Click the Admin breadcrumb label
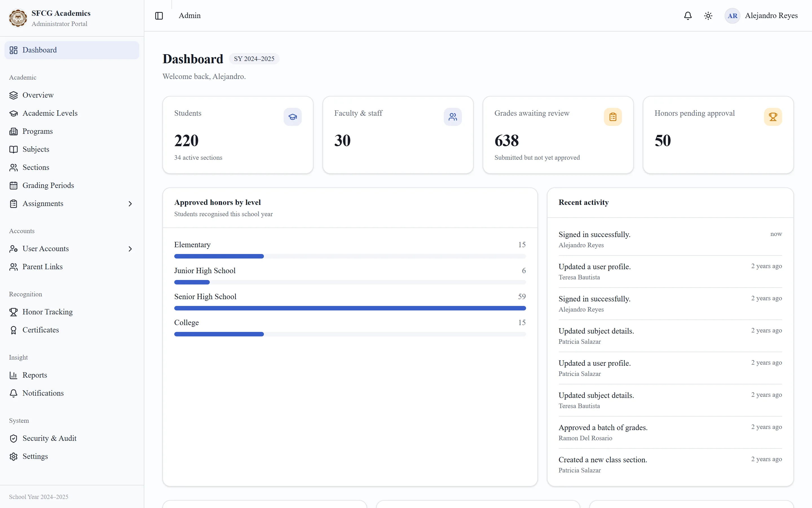Viewport: 812px width, 508px height. (x=189, y=16)
